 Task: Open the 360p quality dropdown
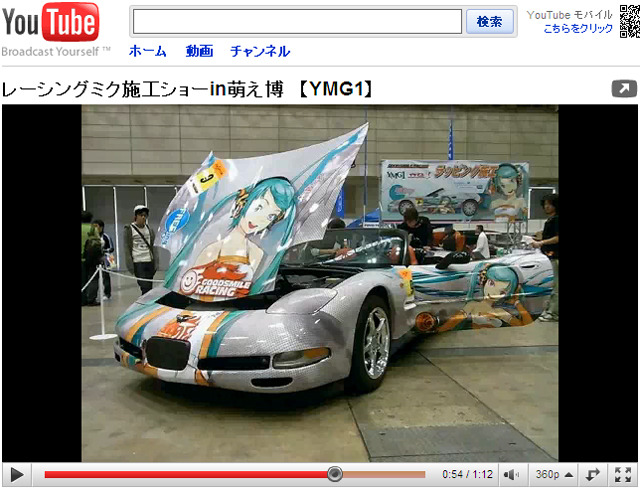tap(553, 475)
